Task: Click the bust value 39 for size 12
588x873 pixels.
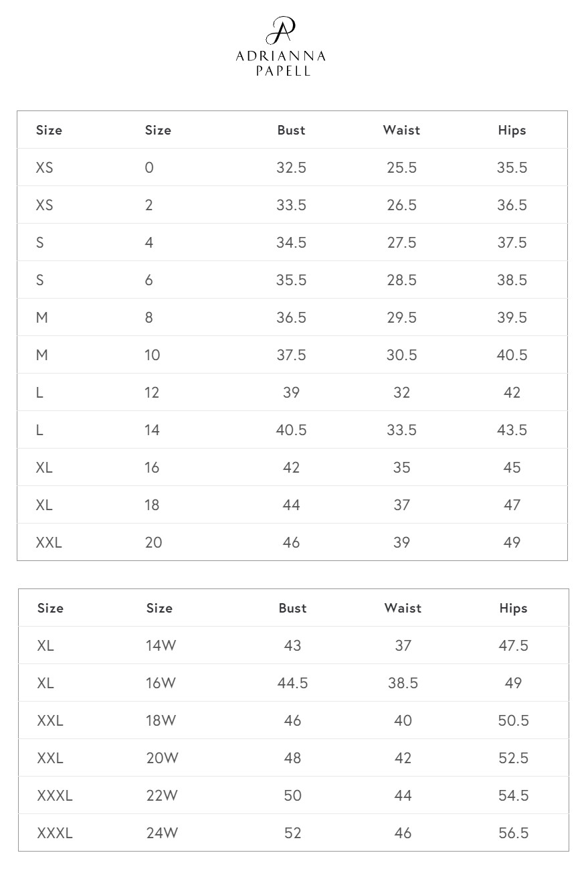Action: coord(292,393)
